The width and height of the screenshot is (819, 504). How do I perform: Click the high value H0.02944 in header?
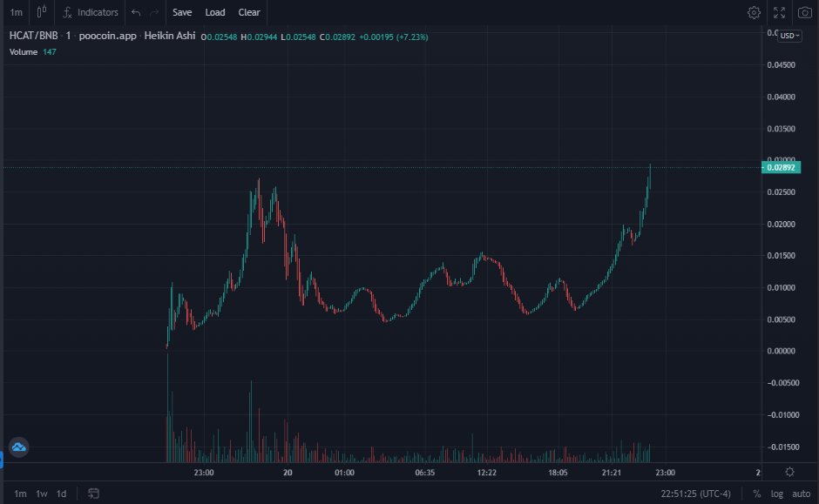click(259, 37)
